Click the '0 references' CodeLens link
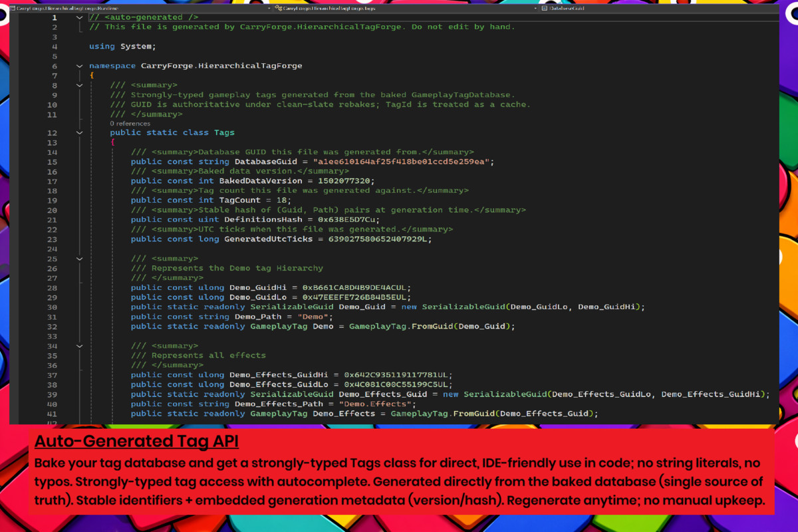Viewport: 798px width, 532px height. 130,124
